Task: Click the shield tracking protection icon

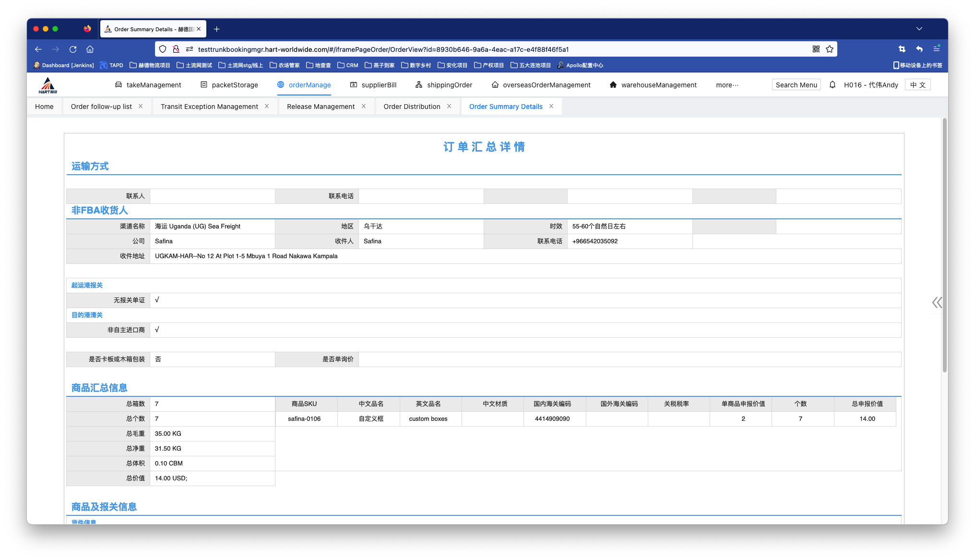Action: (163, 49)
